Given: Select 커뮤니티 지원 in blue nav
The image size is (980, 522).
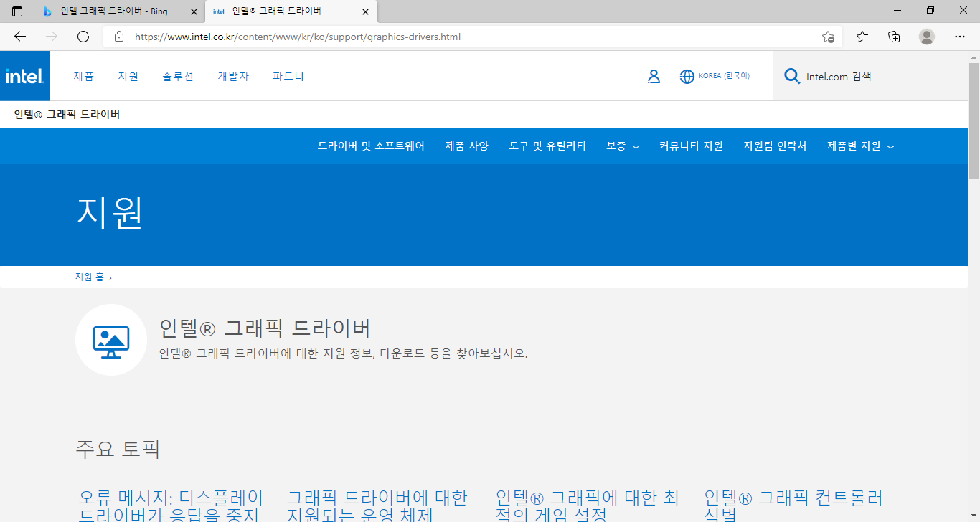Looking at the screenshot, I should (691, 146).
